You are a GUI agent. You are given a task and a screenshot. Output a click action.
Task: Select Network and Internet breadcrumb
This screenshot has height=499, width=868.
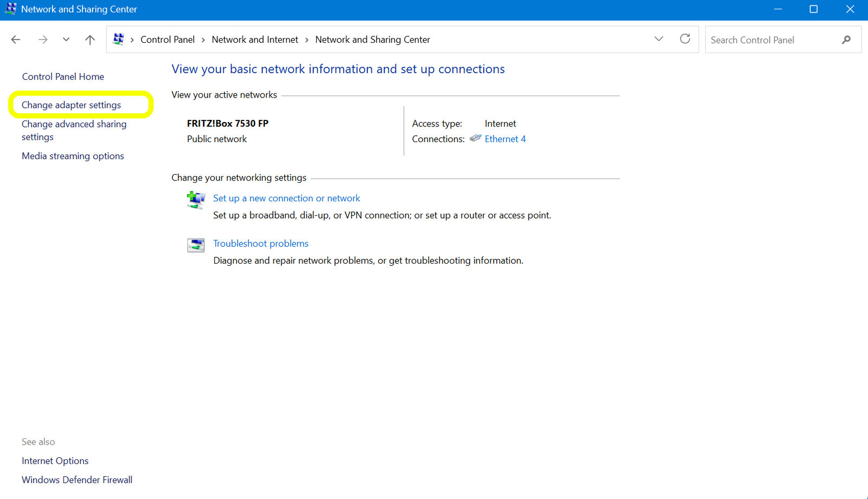pyautogui.click(x=254, y=40)
